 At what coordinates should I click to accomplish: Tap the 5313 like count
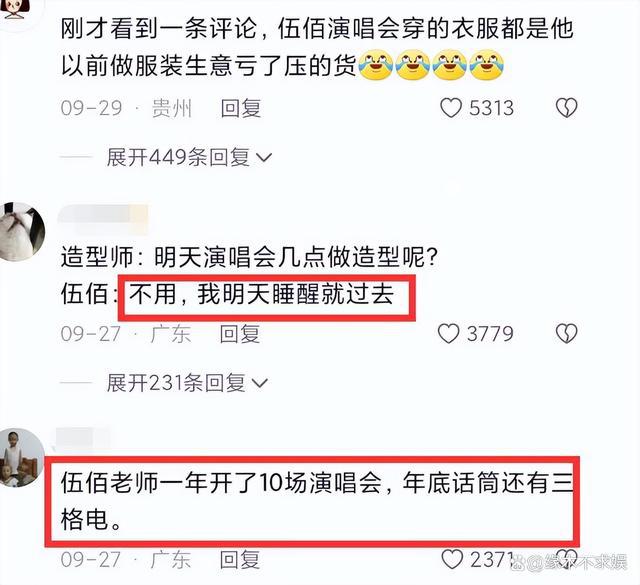[x=491, y=108]
